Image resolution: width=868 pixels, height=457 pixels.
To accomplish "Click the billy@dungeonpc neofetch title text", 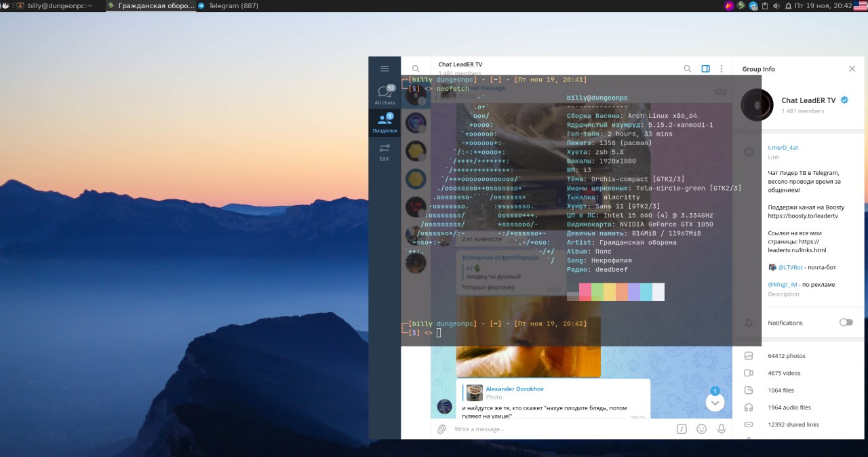I will pos(597,98).
